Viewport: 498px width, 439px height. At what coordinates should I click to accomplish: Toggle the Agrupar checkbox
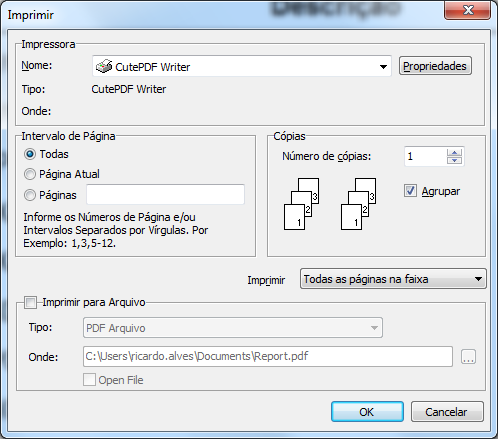[x=410, y=191]
